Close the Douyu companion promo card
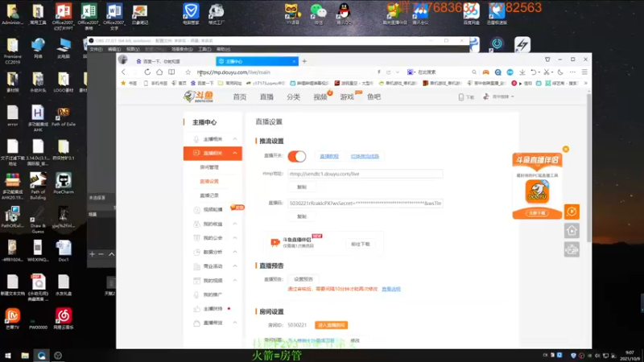This screenshot has width=644, height=362. (x=566, y=149)
